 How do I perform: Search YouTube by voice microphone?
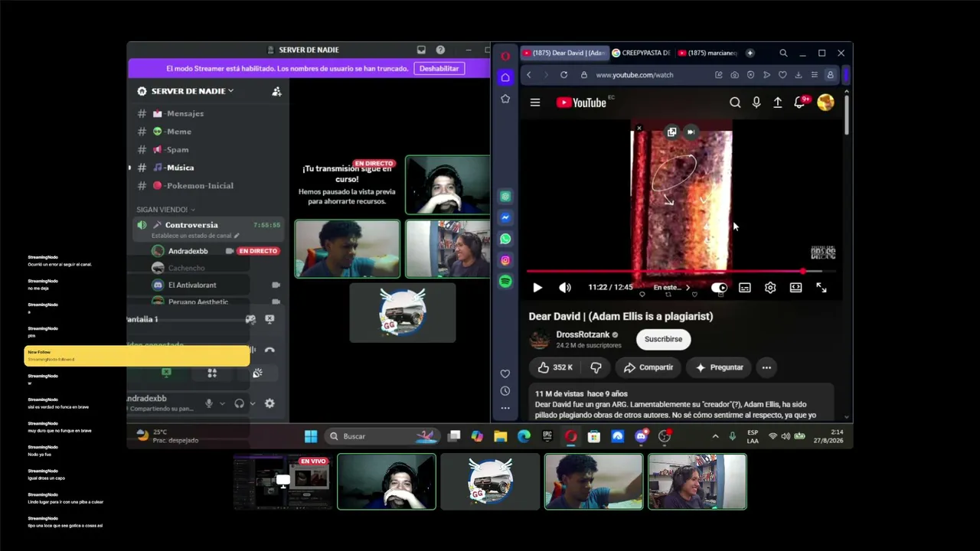pos(756,103)
